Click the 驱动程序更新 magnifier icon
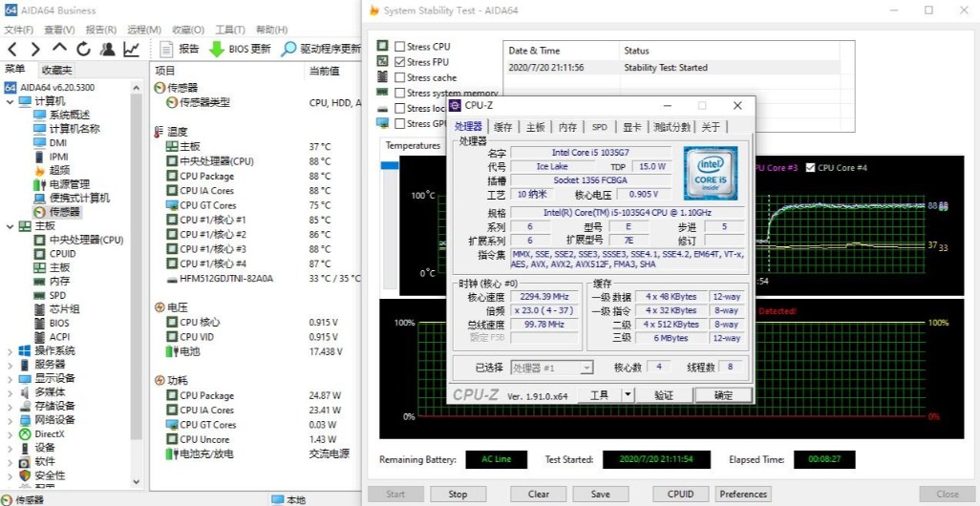Screen dimensions: 980x506 [x=288, y=49]
